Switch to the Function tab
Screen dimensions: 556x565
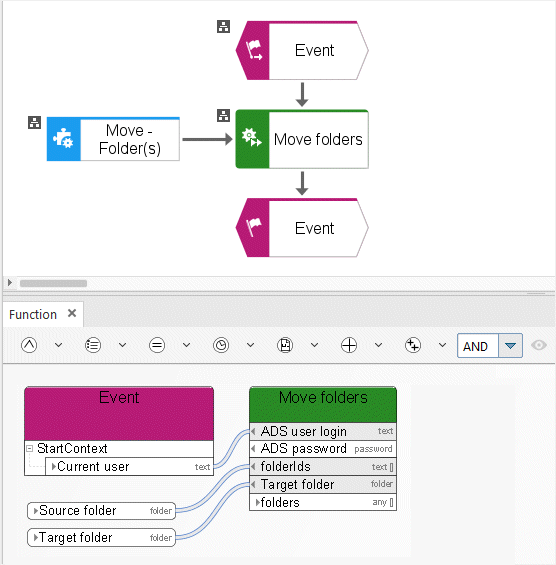click(x=33, y=315)
